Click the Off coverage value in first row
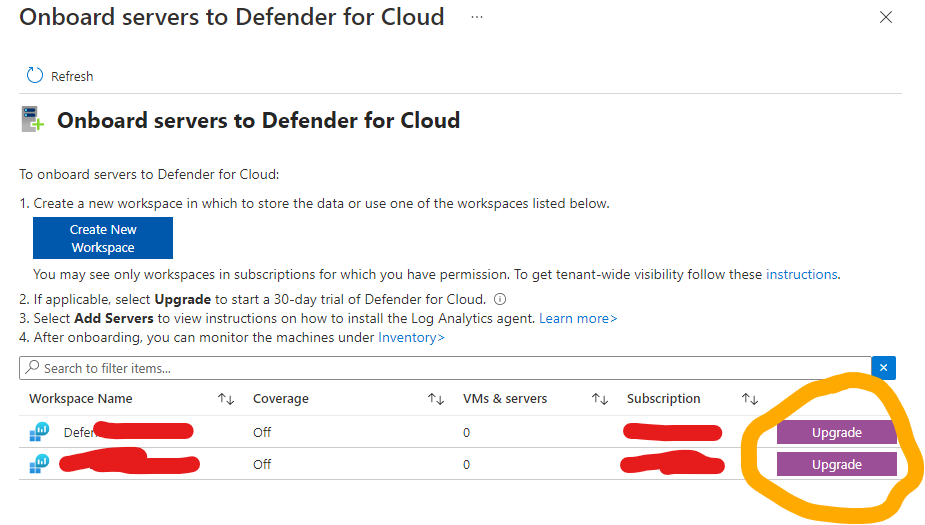The width and height of the screenshot is (925, 525). coord(262,432)
